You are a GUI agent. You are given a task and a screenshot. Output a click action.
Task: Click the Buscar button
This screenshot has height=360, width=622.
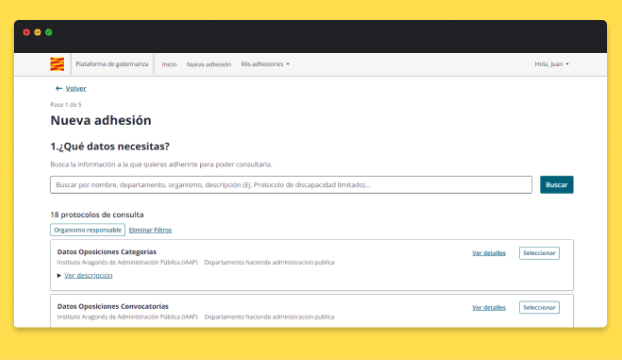pos(557,185)
